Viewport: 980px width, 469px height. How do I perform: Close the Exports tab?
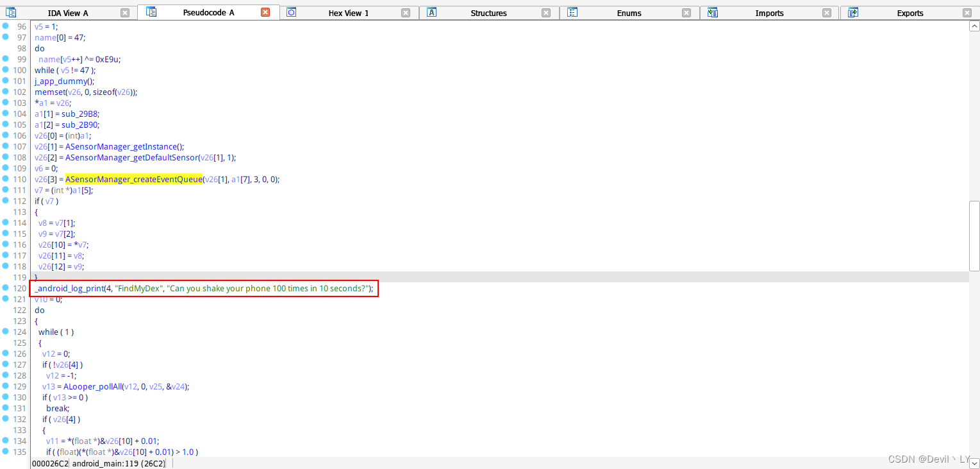point(967,13)
